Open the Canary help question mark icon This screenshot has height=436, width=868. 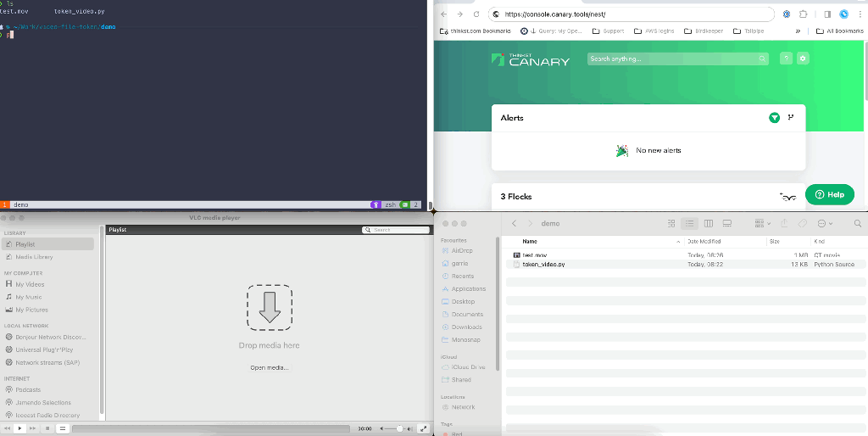[x=786, y=59]
